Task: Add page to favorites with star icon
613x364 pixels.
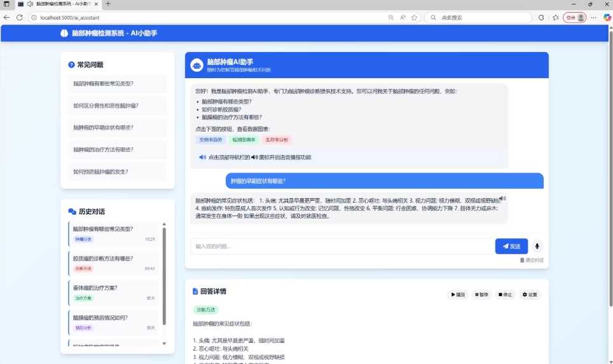Action: coord(415,18)
